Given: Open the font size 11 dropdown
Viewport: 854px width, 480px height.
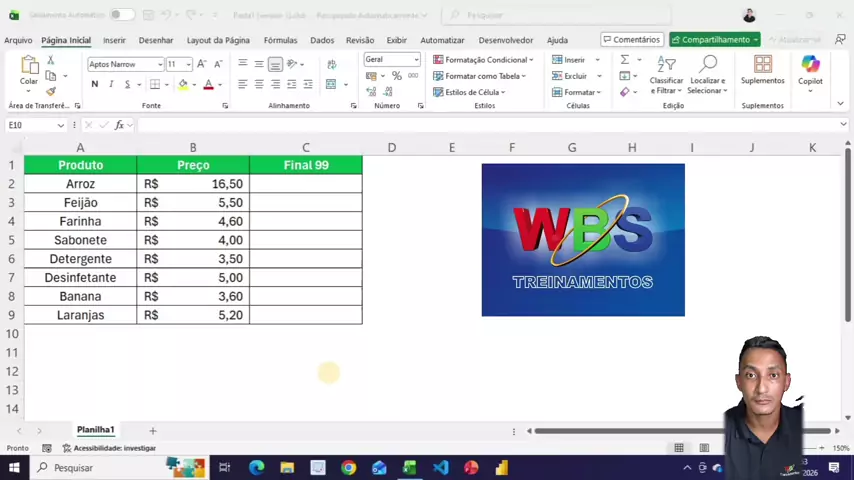Looking at the screenshot, I should pyautogui.click(x=188, y=64).
